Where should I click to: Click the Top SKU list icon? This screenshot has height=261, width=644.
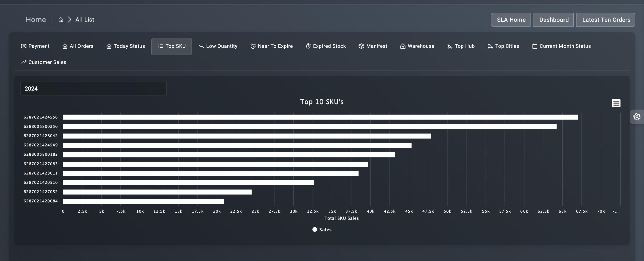pos(160,46)
